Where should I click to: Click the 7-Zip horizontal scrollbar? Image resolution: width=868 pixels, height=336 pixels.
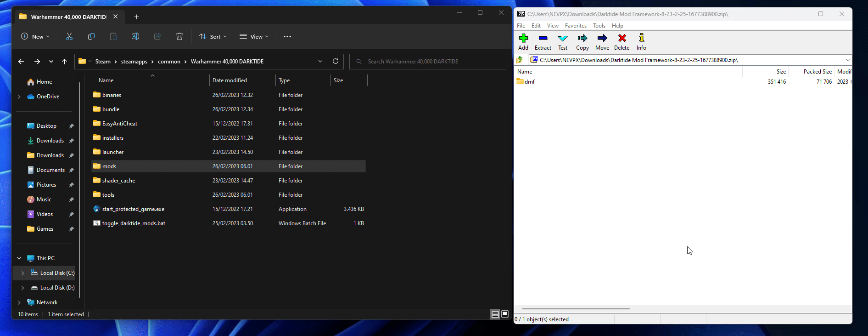576,309
